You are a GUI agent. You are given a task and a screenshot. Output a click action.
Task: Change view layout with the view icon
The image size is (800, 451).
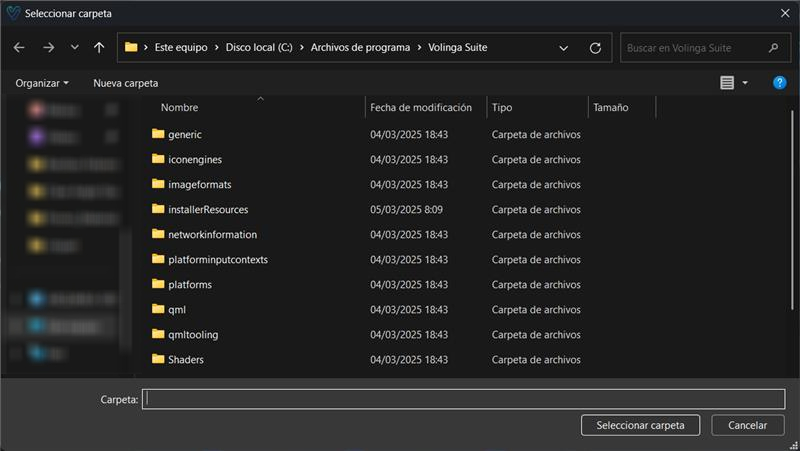(727, 83)
